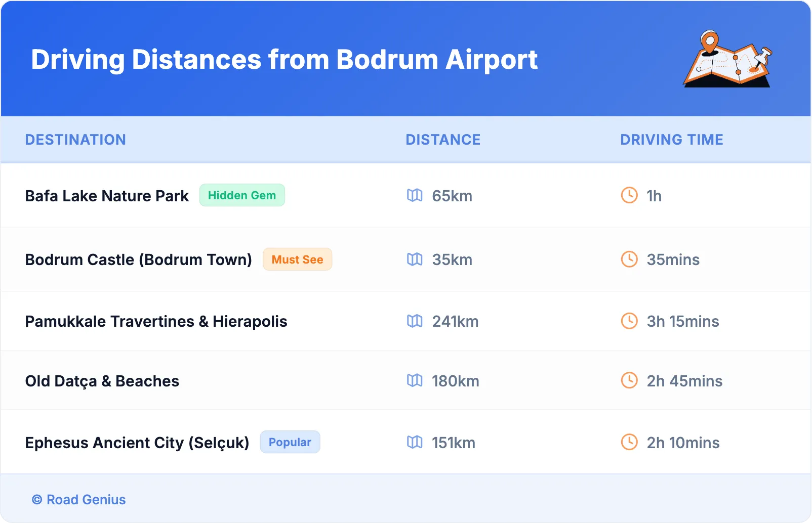This screenshot has height=523, width=812.
Task: Click the map icon beside 151km
Action: (415, 442)
